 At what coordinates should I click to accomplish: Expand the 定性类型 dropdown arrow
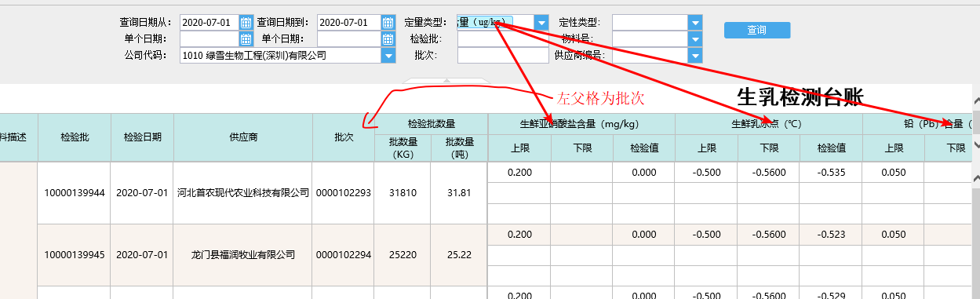(695, 23)
